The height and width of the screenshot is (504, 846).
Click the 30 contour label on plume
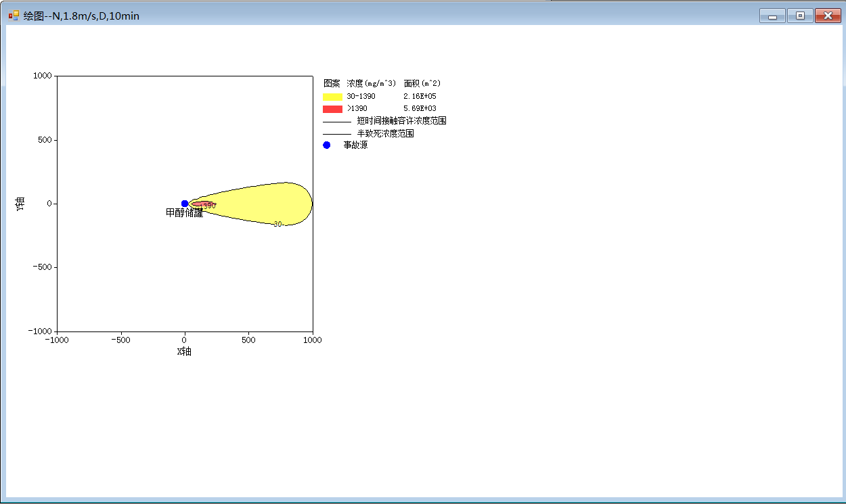(277, 225)
